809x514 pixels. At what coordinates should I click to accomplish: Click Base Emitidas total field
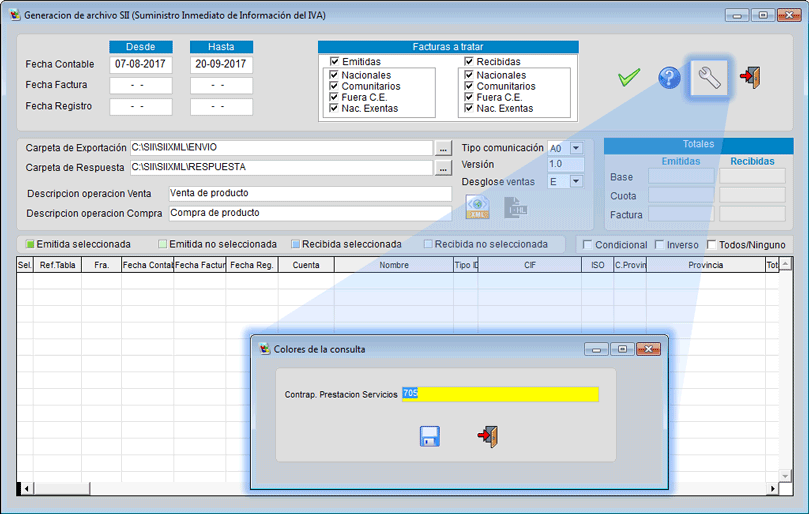point(681,176)
